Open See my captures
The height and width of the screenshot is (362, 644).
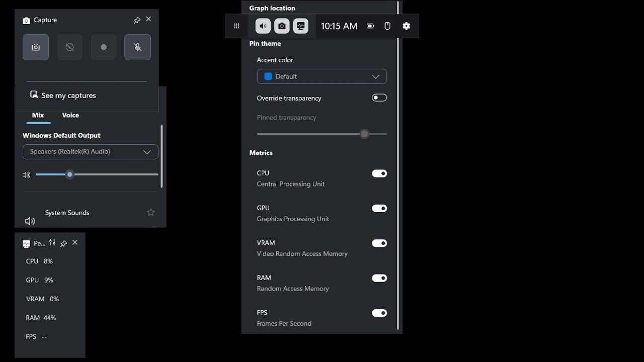tap(63, 96)
